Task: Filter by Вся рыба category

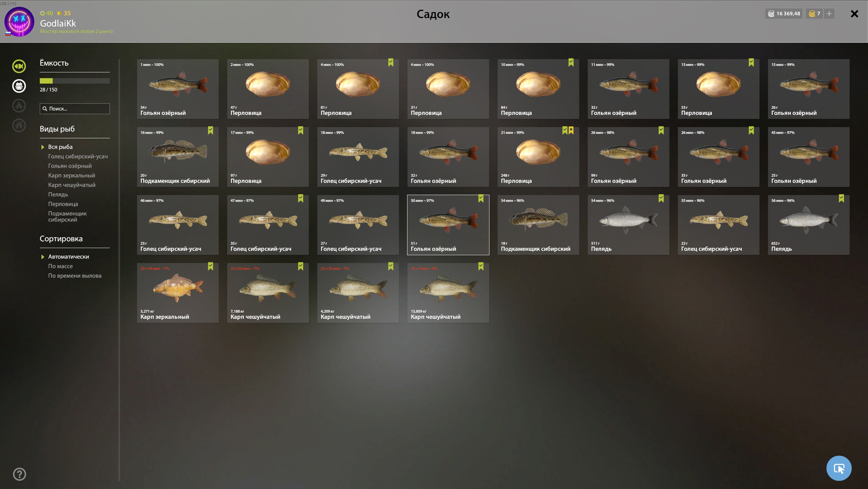Action: click(x=60, y=147)
